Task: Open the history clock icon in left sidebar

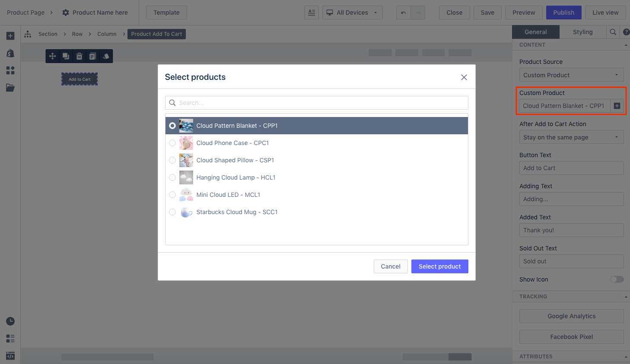Action: [10, 321]
